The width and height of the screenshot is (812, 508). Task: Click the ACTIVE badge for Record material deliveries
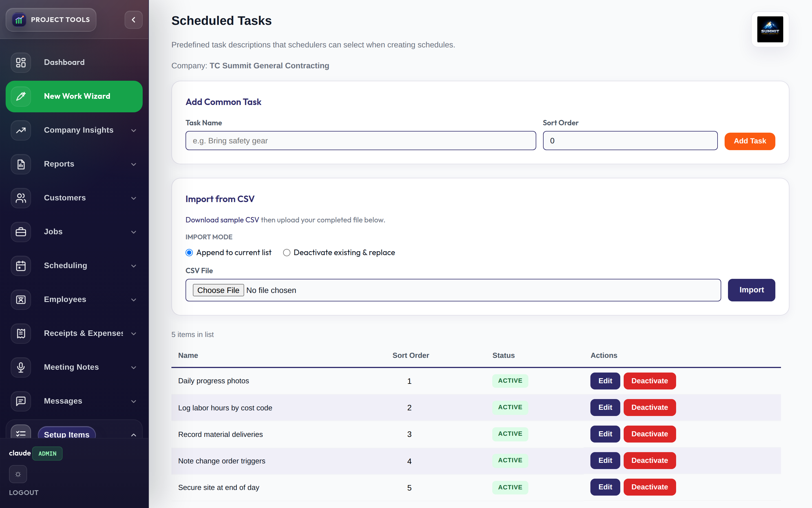point(510,434)
